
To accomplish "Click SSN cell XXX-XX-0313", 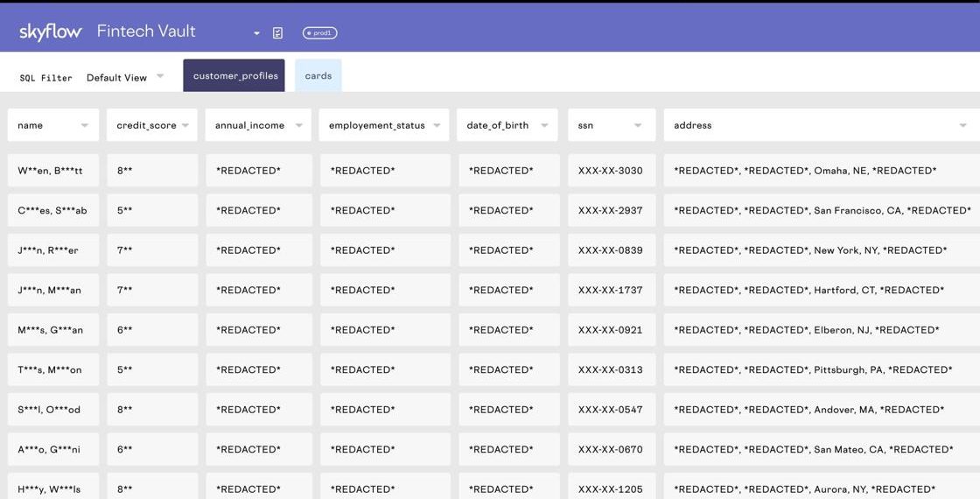I will pos(612,369).
